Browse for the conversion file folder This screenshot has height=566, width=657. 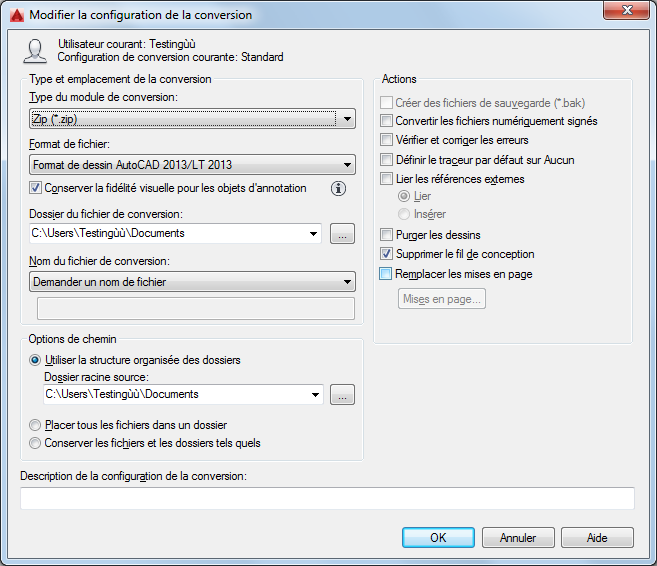pyautogui.click(x=342, y=234)
